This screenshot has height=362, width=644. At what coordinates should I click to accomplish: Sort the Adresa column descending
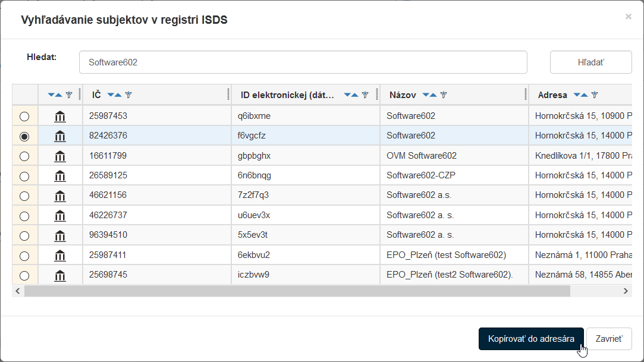[x=577, y=95]
